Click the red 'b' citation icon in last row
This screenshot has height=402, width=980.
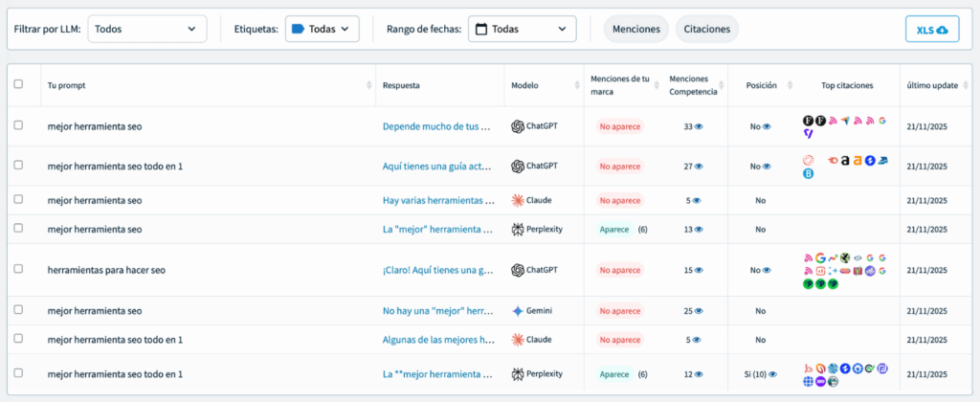click(808, 368)
